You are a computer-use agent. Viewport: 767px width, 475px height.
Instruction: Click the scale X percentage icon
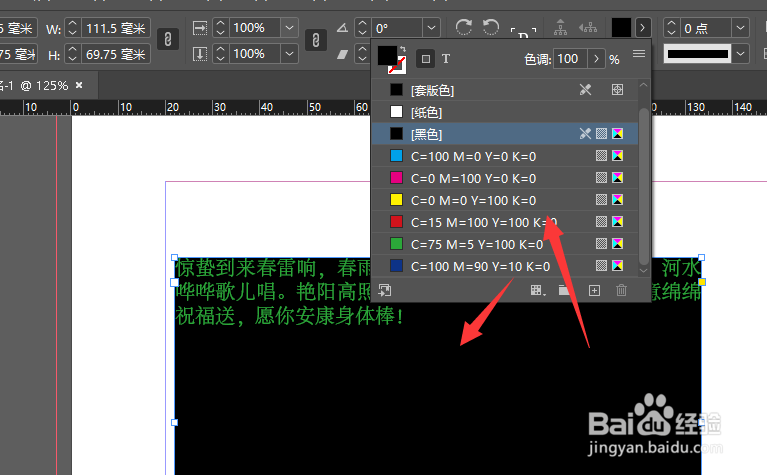click(200, 28)
